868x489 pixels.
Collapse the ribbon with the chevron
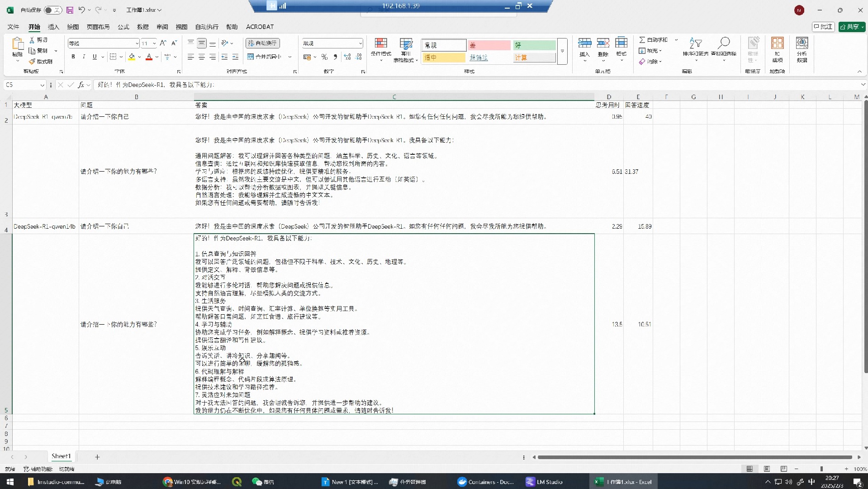(859, 72)
